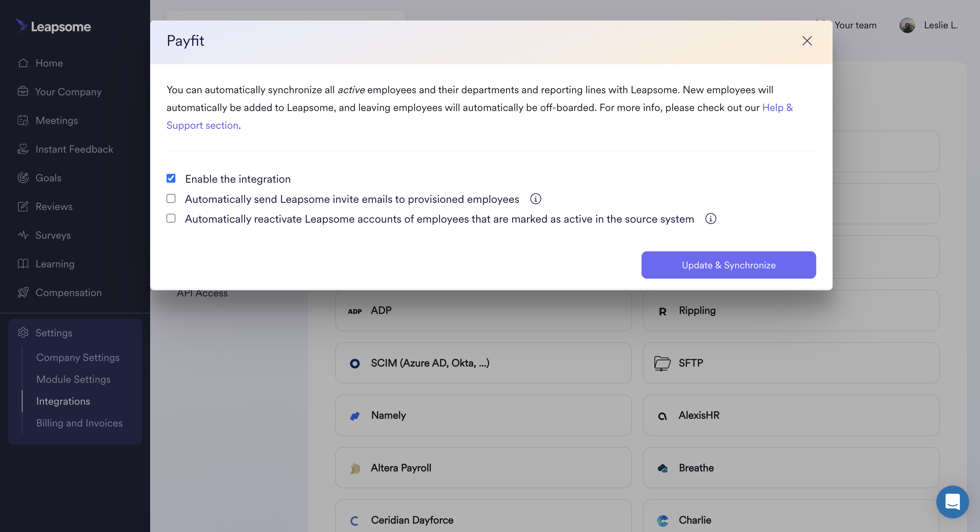
Task: Open Billing and Invoices submenu item
Action: (80, 423)
